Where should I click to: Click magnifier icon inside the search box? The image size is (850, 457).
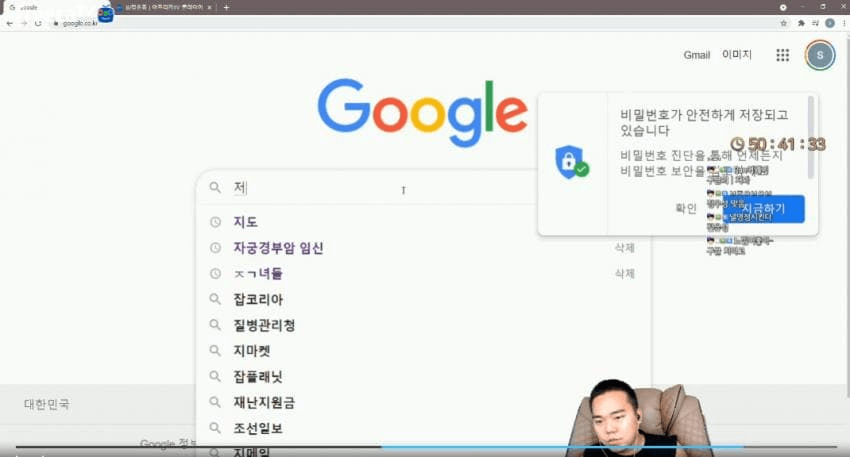[x=215, y=188]
